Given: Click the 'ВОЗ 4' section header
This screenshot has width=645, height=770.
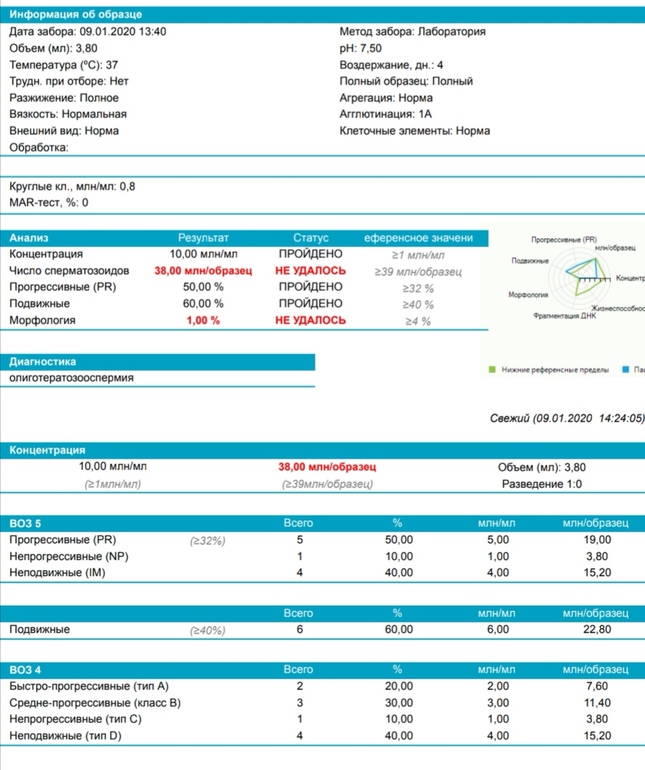Looking at the screenshot, I should 26,669.
